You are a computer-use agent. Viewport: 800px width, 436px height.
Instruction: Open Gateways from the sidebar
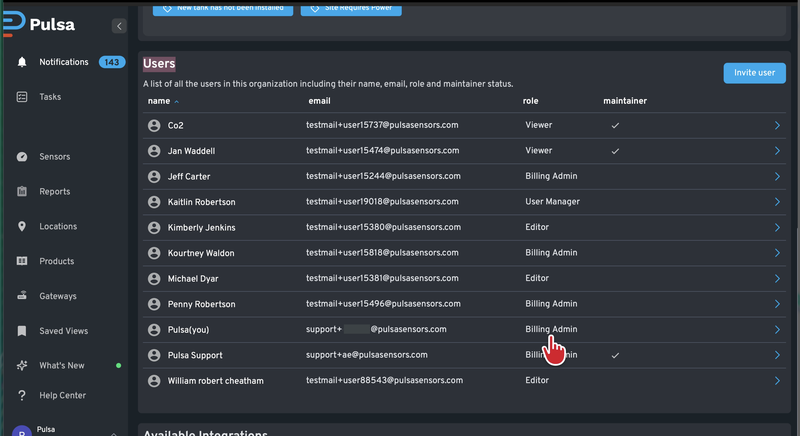click(x=58, y=296)
